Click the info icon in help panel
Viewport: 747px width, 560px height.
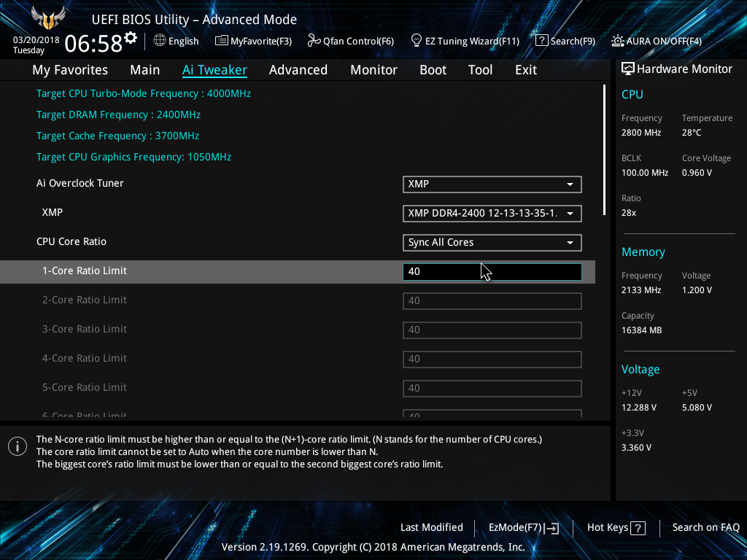point(18,446)
